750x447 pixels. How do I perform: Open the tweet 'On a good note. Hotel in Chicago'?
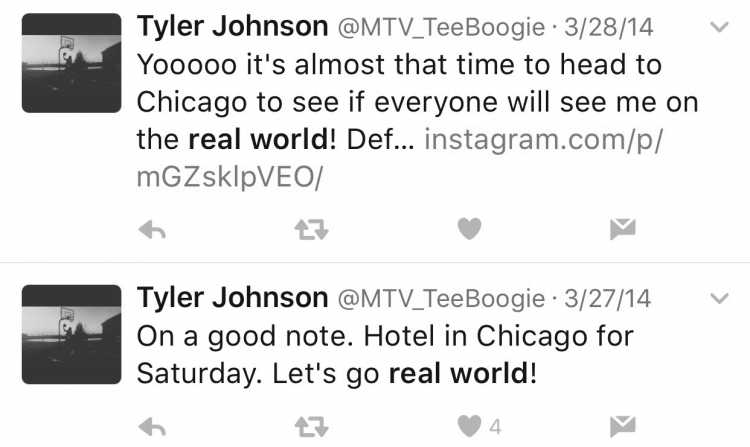point(385,355)
